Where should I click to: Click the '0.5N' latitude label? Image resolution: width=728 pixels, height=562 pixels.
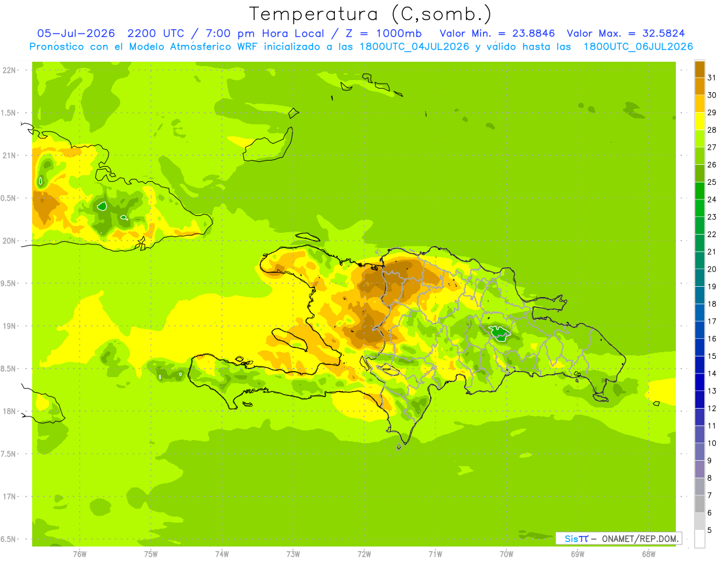pos(9,198)
